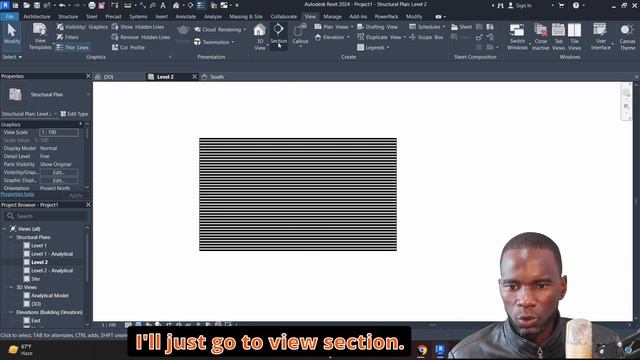
Task: Open Visibility/Graphics settings
Action: tap(82, 27)
